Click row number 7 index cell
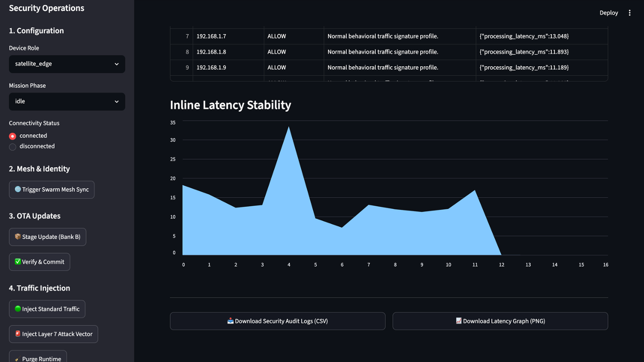Image resolution: width=644 pixels, height=362 pixels. click(182, 36)
